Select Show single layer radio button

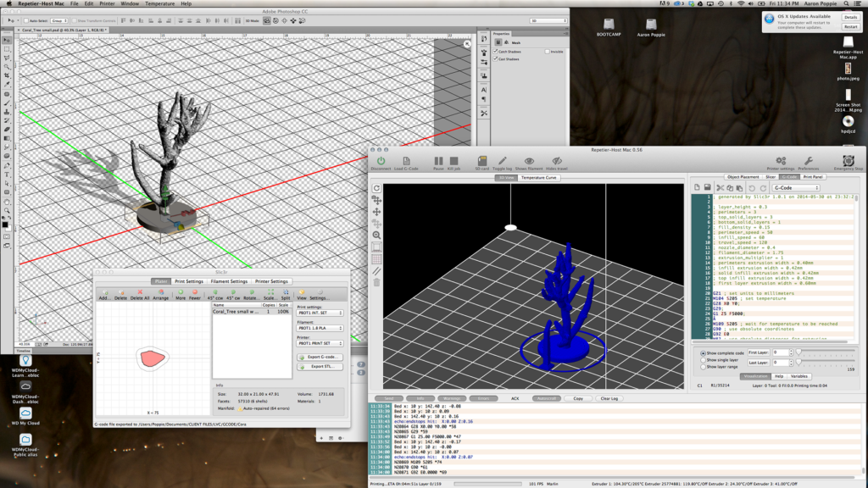tap(703, 359)
